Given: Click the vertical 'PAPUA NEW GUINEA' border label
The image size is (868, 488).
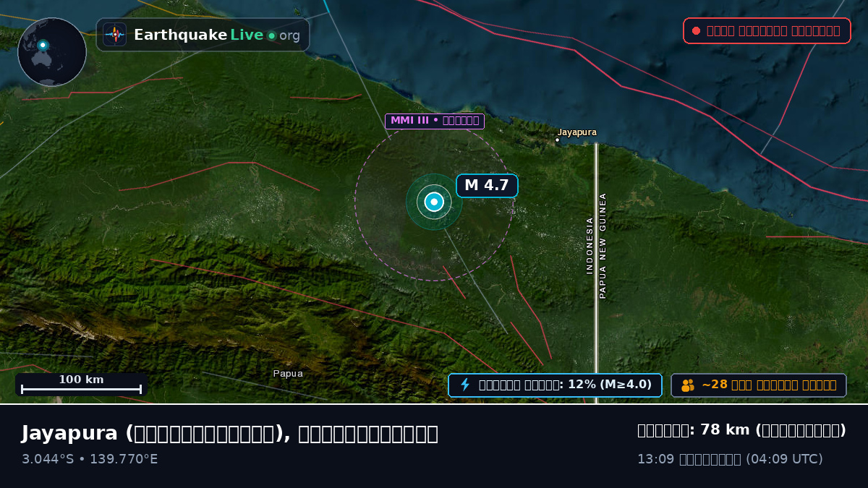Looking at the screenshot, I should coord(603,246).
